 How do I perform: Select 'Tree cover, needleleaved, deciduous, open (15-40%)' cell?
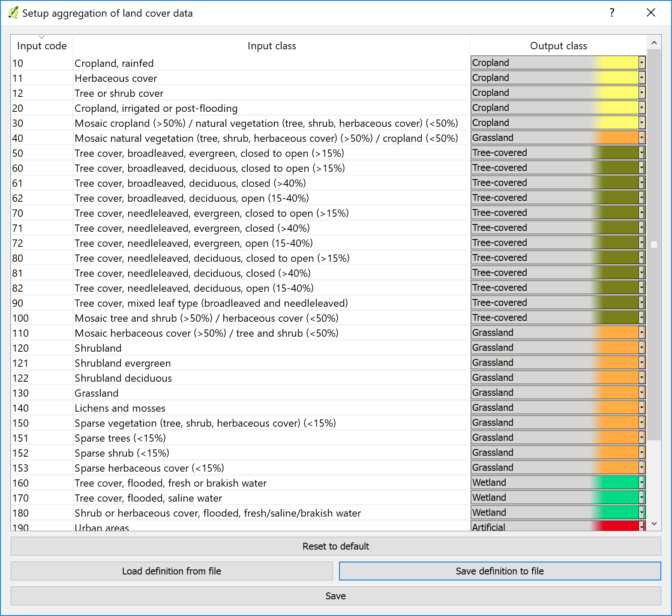(x=272, y=288)
